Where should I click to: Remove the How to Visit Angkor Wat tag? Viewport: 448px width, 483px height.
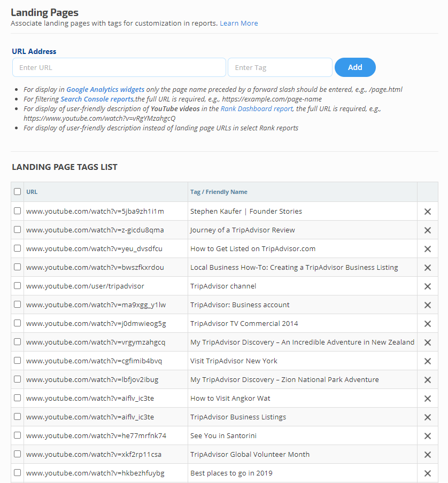tap(428, 399)
